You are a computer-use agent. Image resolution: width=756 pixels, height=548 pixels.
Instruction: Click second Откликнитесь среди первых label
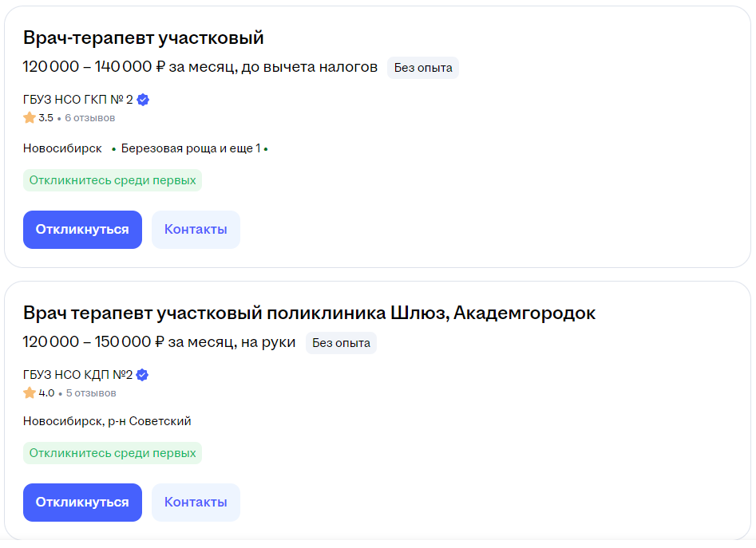point(113,453)
